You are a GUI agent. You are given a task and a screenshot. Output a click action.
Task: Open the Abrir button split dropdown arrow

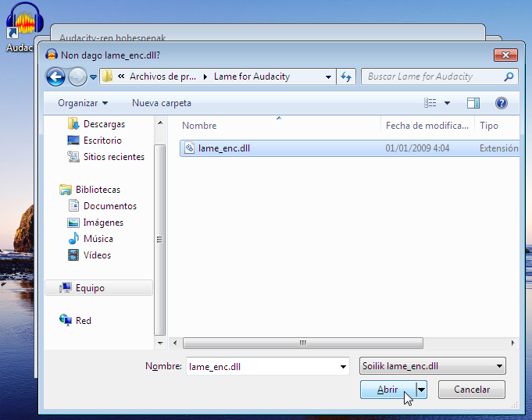pos(421,390)
